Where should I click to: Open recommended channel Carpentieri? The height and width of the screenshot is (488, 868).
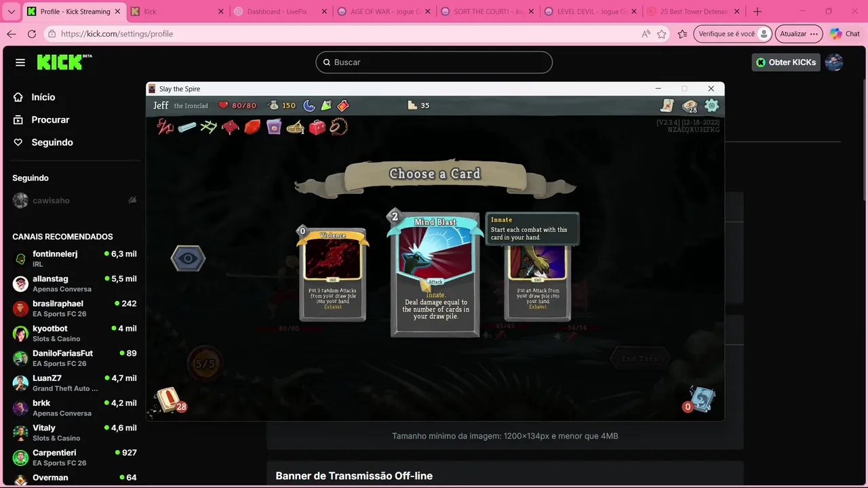coord(75,457)
